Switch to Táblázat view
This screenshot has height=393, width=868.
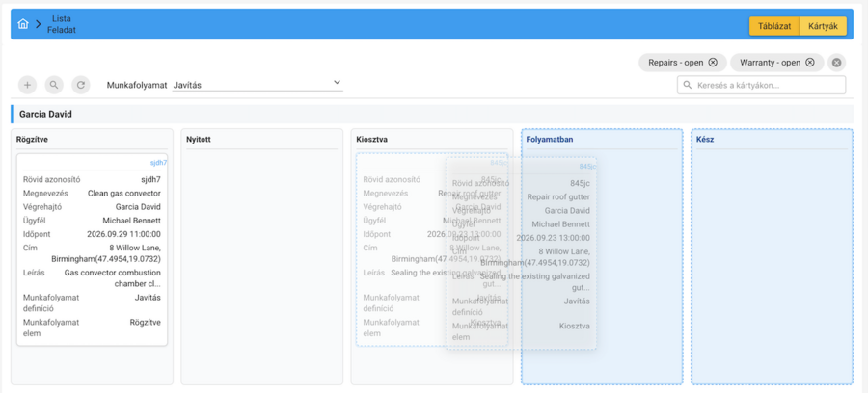773,26
